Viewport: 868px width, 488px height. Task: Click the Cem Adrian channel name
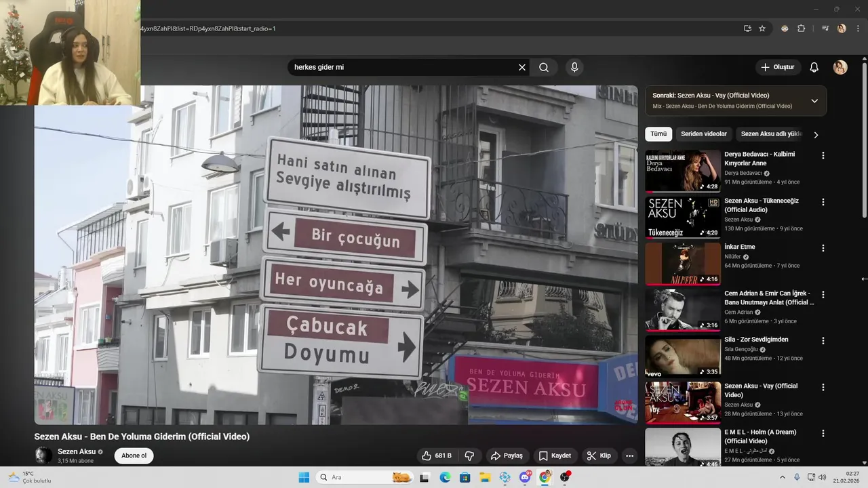(x=739, y=312)
